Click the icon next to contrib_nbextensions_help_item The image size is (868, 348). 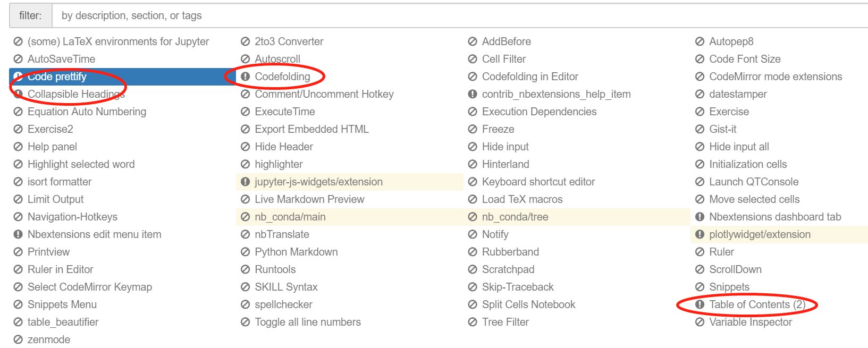pyautogui.click(x=473, y=94)
